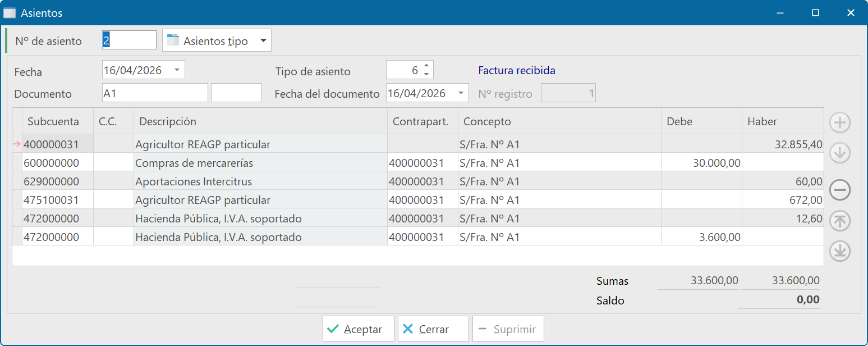Click the move-to-top arrow icon
This screenshot has width=868, height=346.
point(839,221)
